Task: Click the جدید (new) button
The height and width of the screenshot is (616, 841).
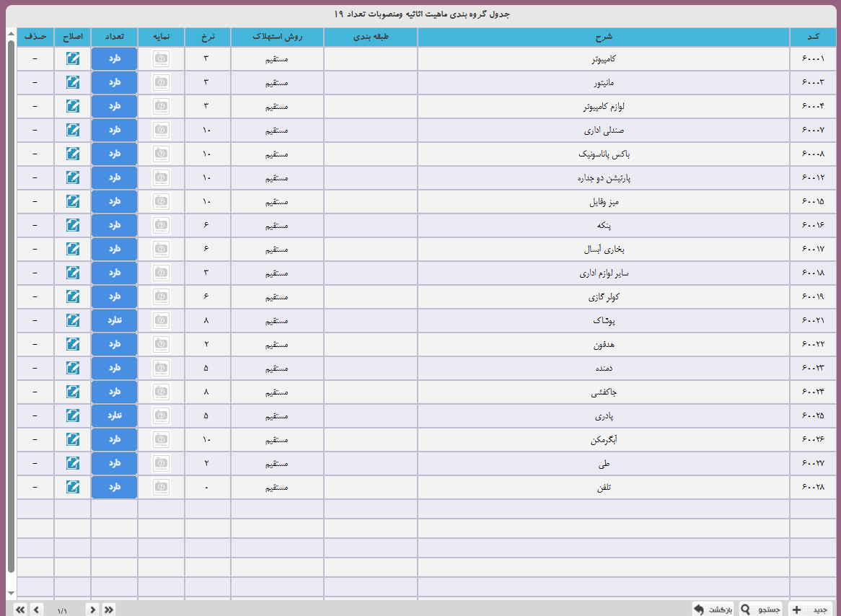Action: pyautogui.click(x=812, y=610)
